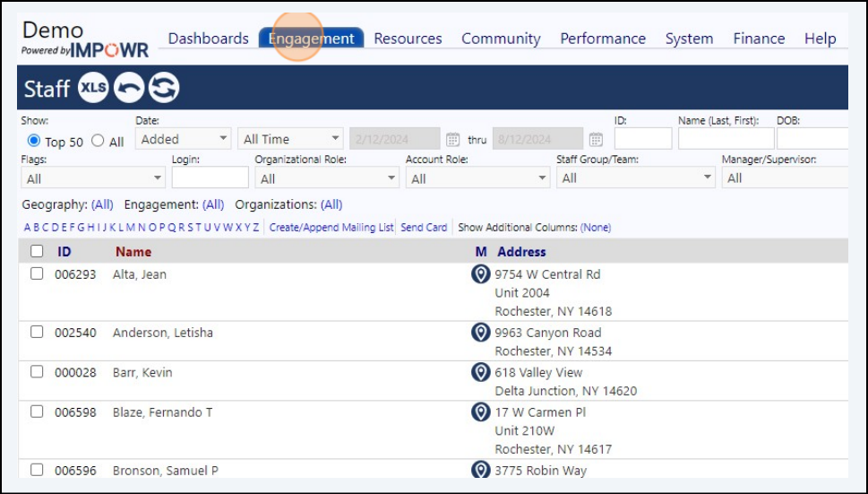
Task: Sort by the Address column header
Action: [x=521, y=251]
